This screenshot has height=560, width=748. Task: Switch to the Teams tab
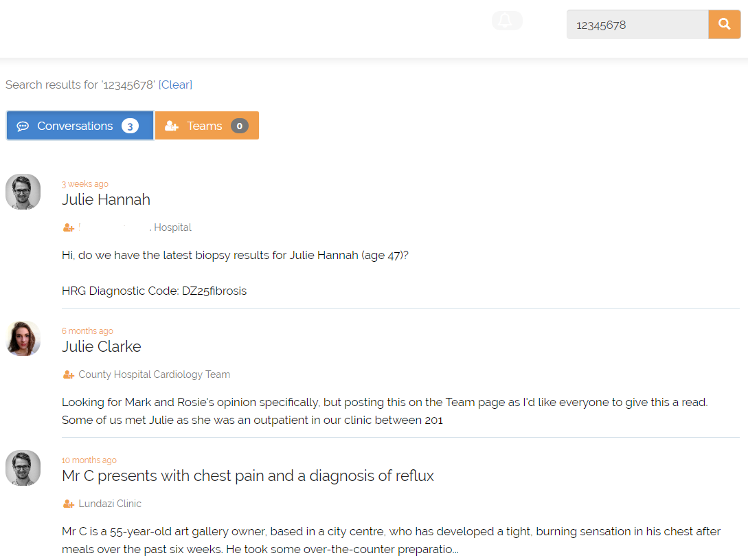coord(207,126)
